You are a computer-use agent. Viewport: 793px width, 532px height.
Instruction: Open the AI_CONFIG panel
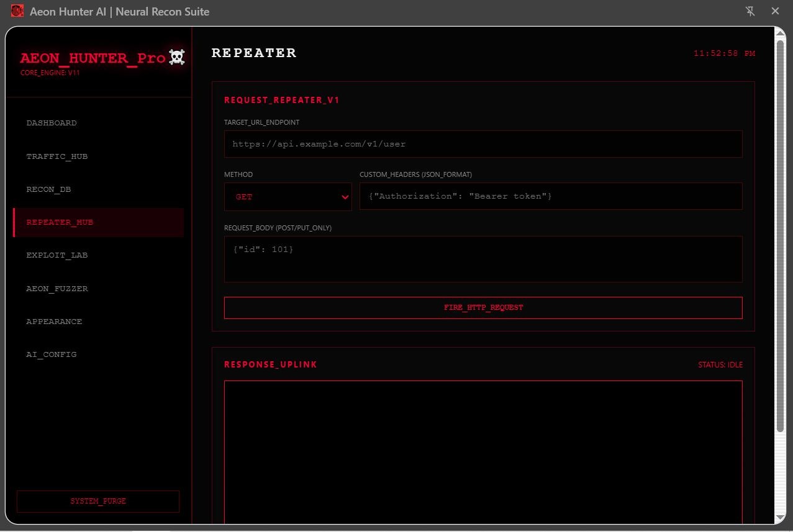(52, 354)
